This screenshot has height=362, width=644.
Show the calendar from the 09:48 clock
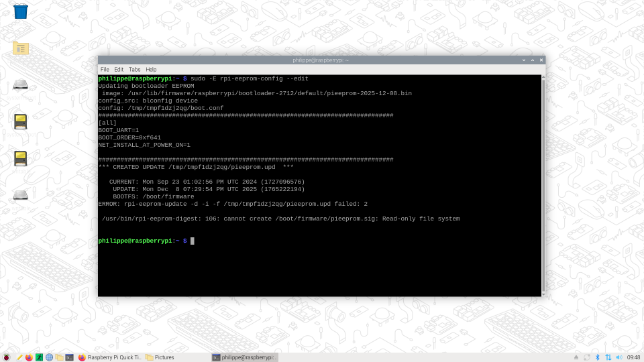[633, 357]
